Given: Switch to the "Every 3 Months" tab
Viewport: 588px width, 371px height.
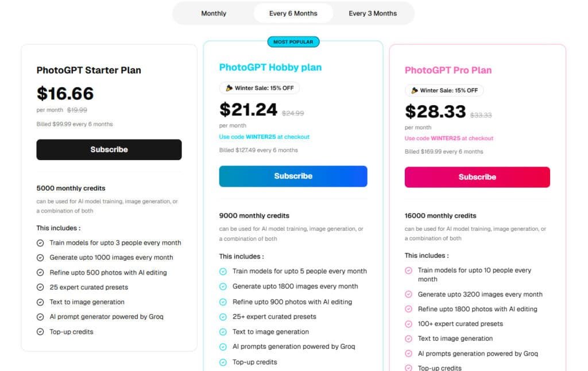Looking at the screenshot, I should (373, 13).
